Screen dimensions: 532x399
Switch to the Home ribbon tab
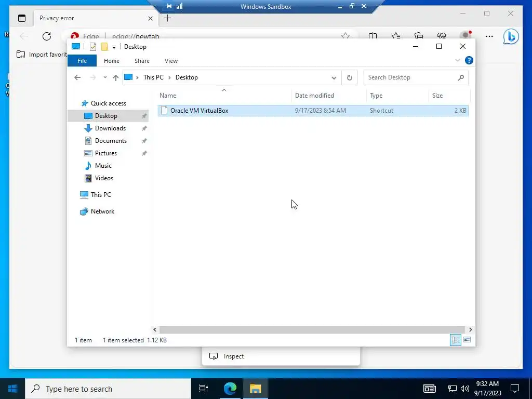pos(112,61)
